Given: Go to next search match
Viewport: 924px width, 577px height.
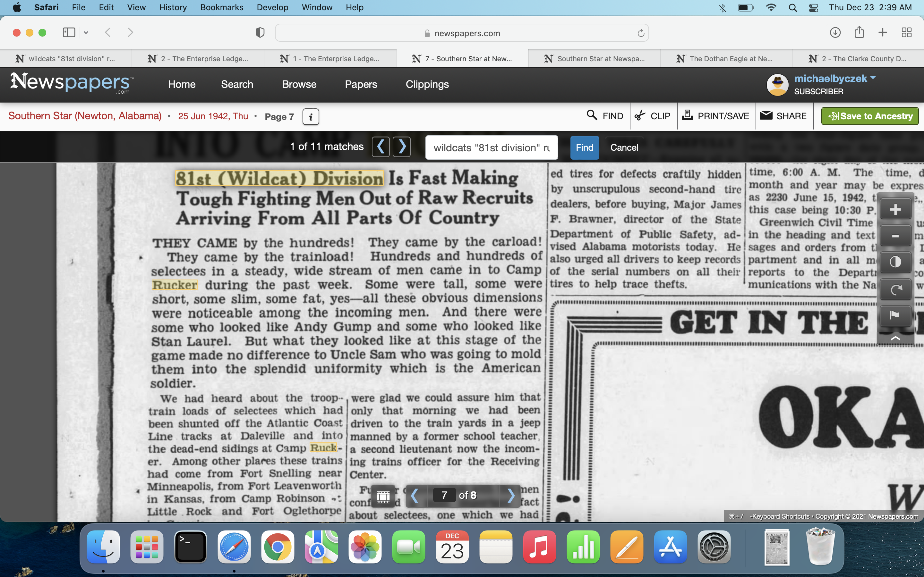Looking at the screenshot, I should [x=402, y=147].
